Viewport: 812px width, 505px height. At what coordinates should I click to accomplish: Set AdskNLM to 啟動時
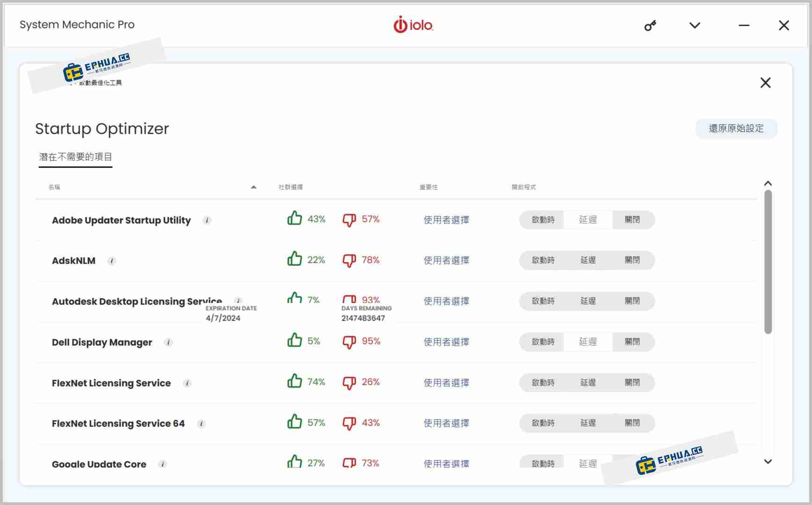click(543, 260)
